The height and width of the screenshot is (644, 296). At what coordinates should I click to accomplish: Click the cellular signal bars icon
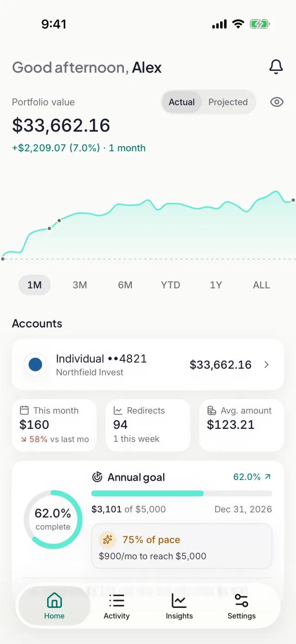pos(220,24)
